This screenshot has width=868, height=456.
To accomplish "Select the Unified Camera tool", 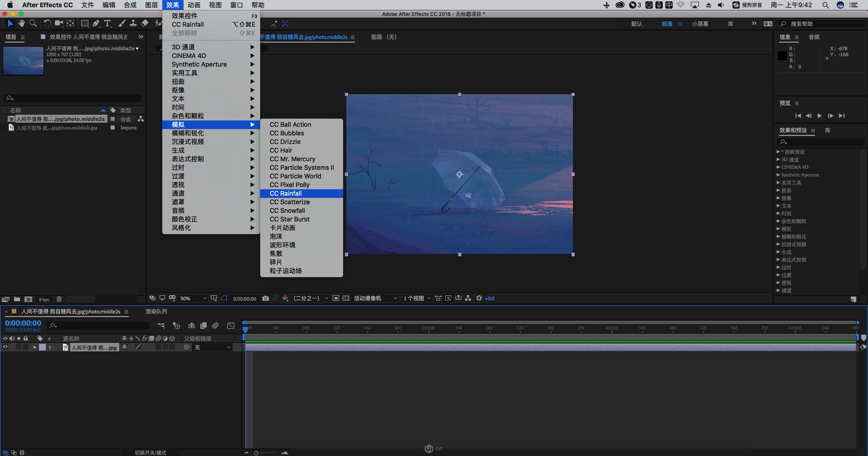I will point(59,23).
